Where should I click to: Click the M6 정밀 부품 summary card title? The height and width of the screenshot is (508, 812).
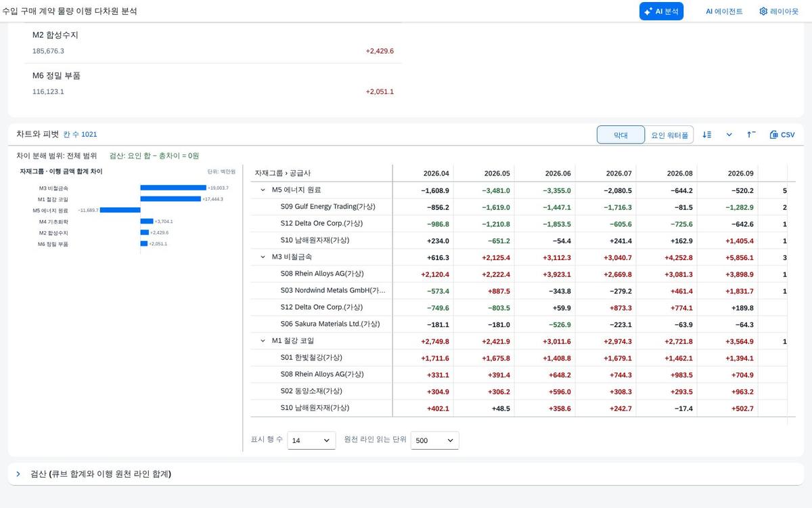click(x=56, y=75)
